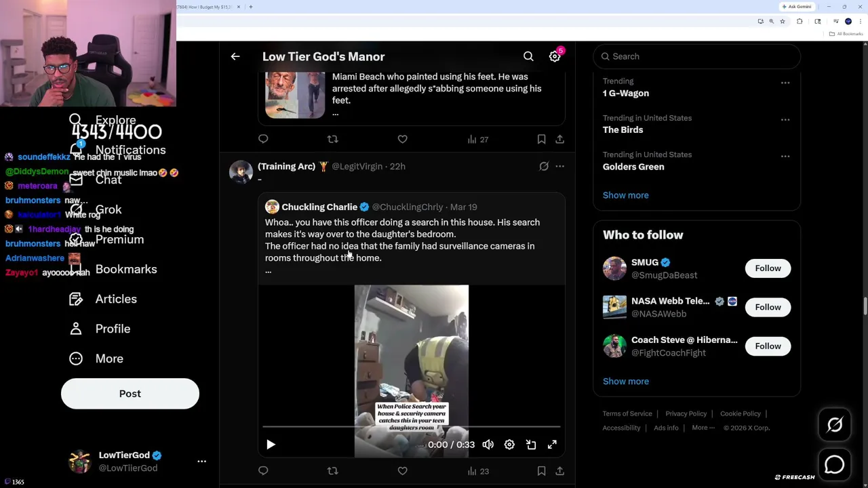The width and height of the screenshot is (868, 488).
Task: Select the 'How I Budget My' browser tab
Action: pyautogui.click(x=206, y=7)
